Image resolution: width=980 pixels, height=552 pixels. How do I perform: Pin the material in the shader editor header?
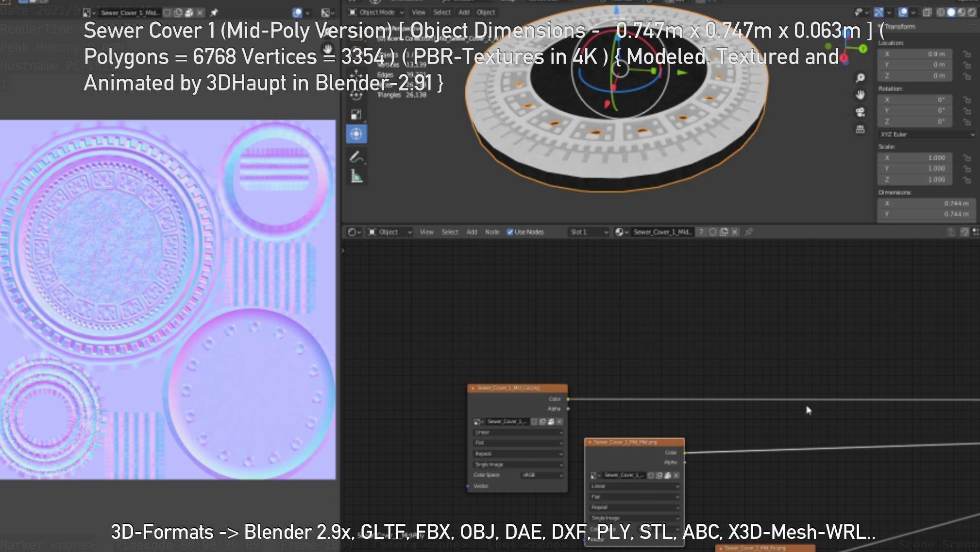tap(749, 232)
